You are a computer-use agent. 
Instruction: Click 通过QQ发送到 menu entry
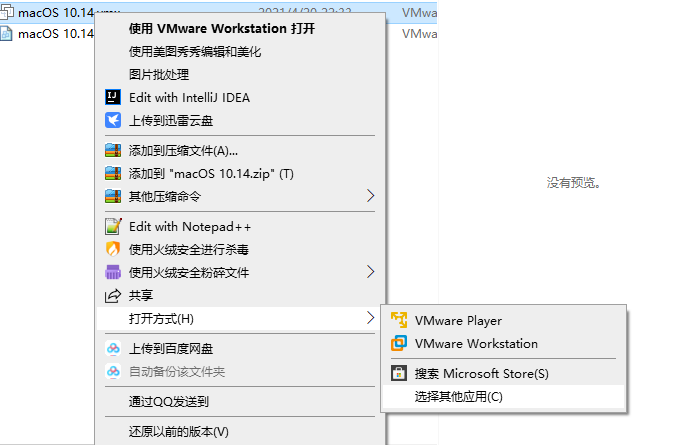(x=169, y=402)
